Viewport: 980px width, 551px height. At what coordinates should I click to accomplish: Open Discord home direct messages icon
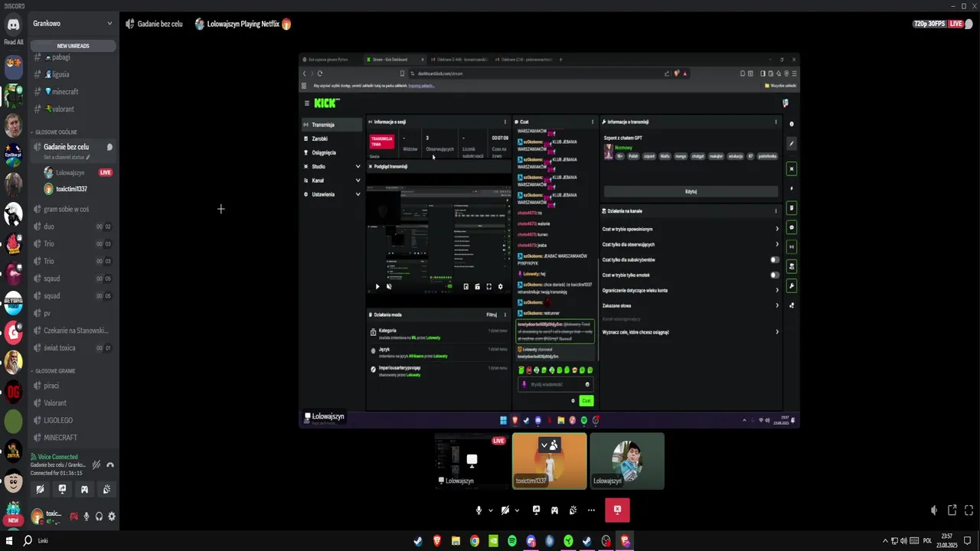click(13, 24)
